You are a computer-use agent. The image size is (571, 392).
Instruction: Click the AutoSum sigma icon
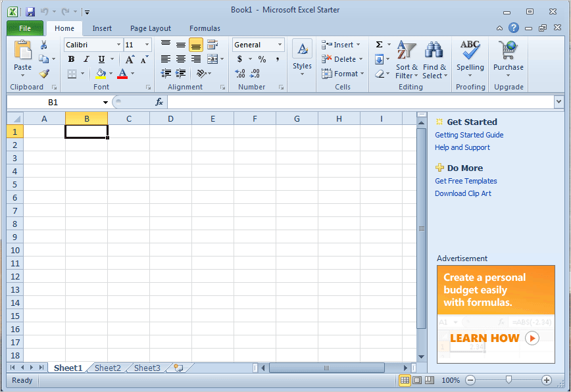coord(379,45)
